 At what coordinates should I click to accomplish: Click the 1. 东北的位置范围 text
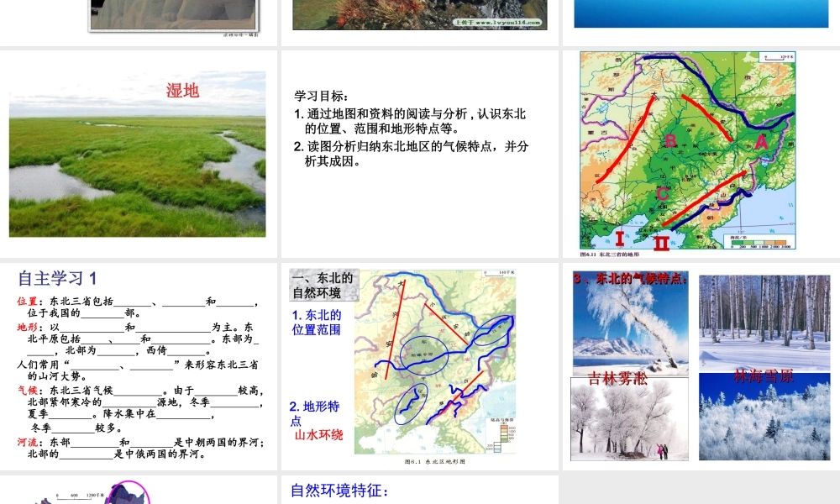[x=317, y=323]
